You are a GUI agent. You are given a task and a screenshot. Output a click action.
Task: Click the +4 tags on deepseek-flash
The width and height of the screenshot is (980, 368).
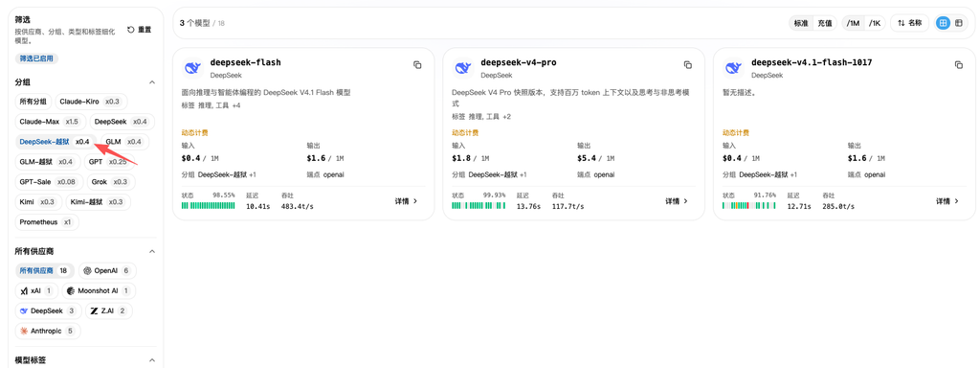(235, 105)
